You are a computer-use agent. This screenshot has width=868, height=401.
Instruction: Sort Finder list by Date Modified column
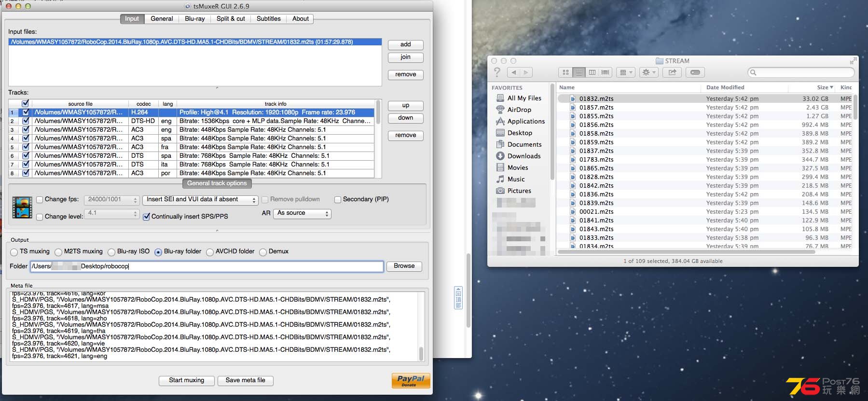744,87
